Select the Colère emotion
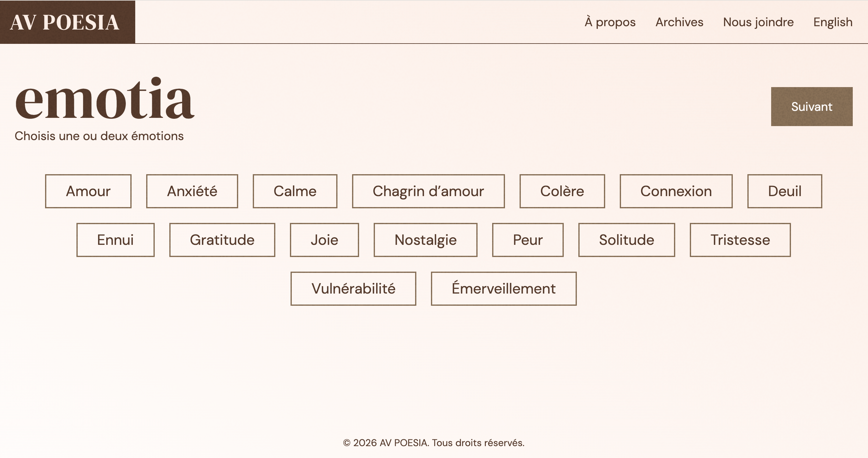 pyautogui.click(x=562, y=191)
